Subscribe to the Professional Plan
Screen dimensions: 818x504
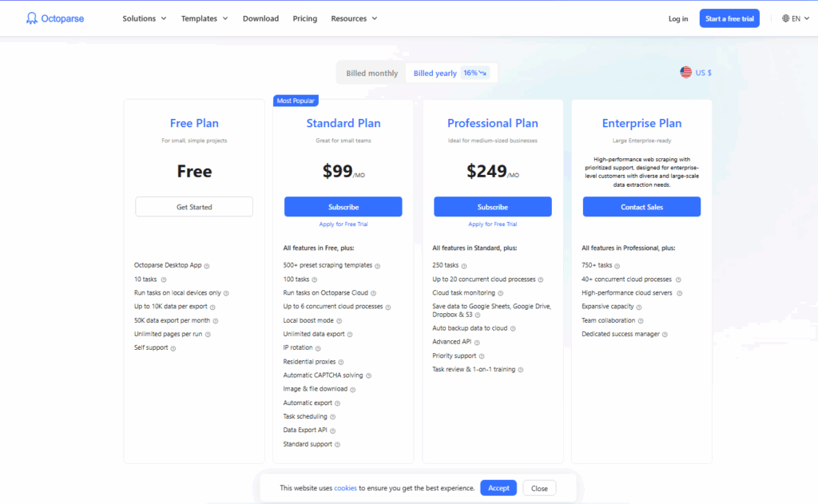coord(492,207)
